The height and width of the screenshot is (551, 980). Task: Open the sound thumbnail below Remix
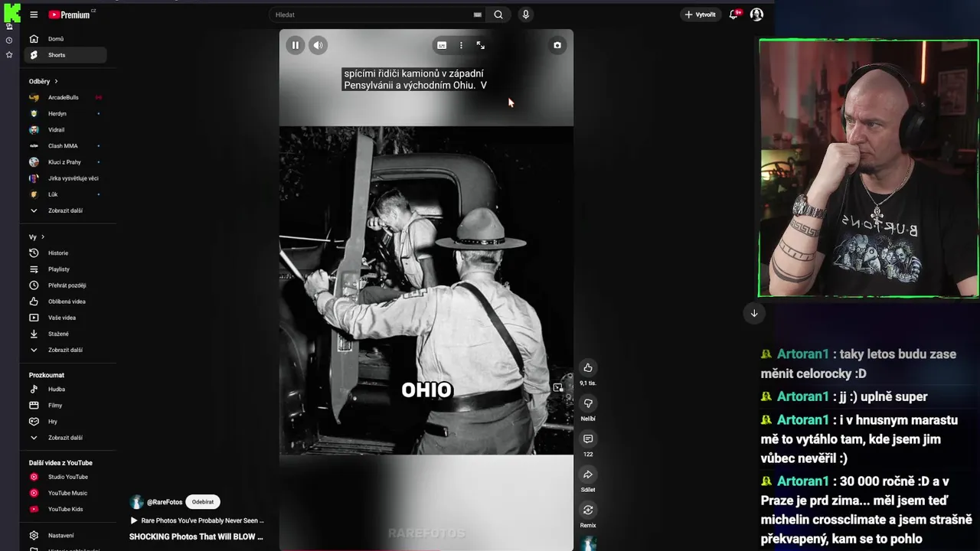click(x=588, y=544)
